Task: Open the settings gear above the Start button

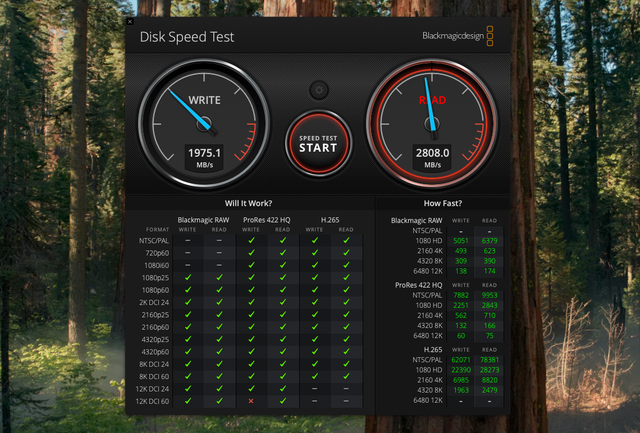Action: pos(319,90)
